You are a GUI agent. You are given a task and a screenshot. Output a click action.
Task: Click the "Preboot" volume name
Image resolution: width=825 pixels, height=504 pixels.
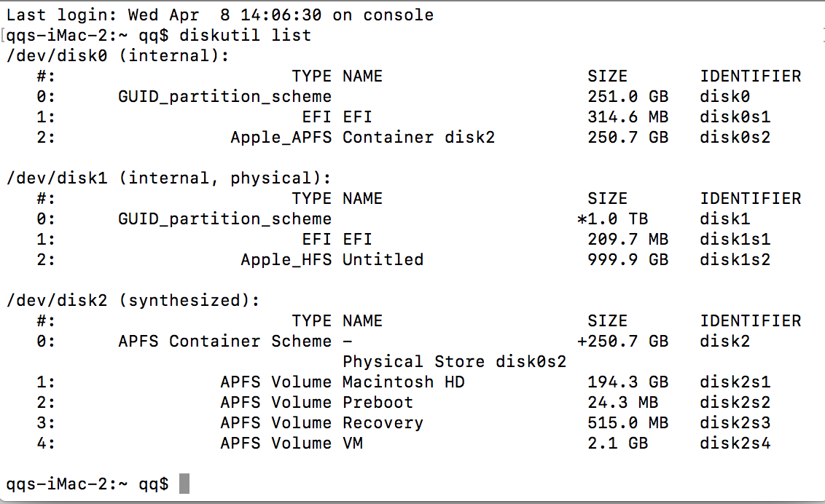[378, 402]
